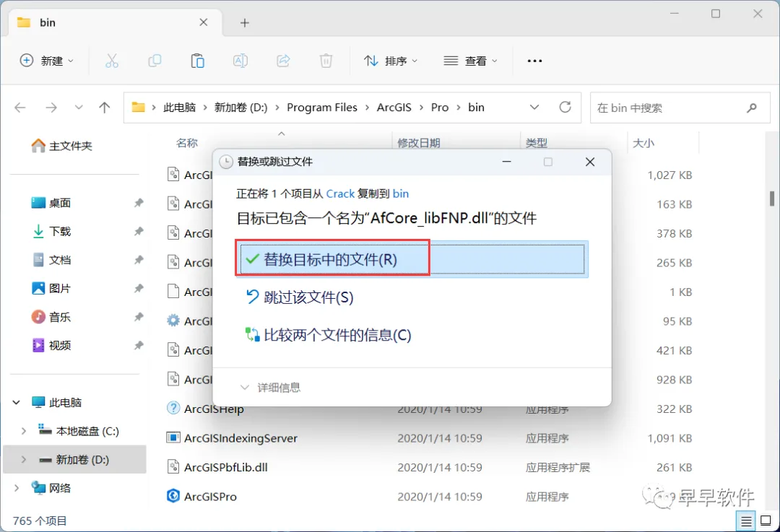
Task: Refresh the bin folder view
Action: [565, 107]
